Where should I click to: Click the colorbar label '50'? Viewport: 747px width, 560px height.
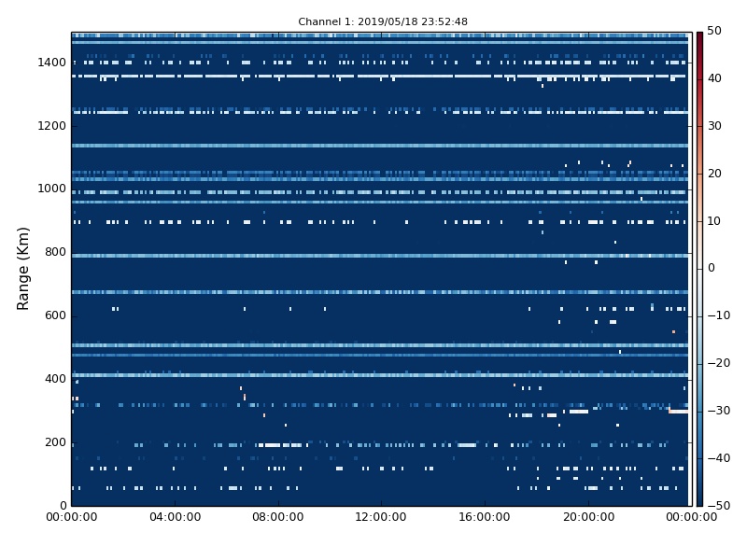coord(714,31)
